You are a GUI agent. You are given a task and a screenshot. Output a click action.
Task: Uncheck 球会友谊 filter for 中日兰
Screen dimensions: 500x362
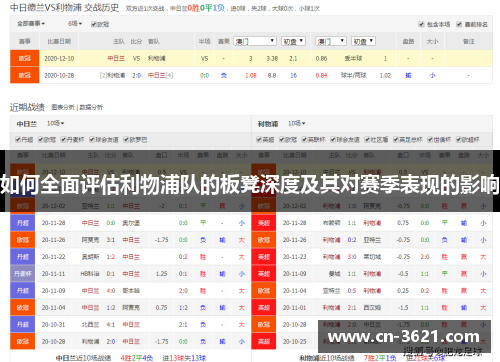[x=92, y=139]
